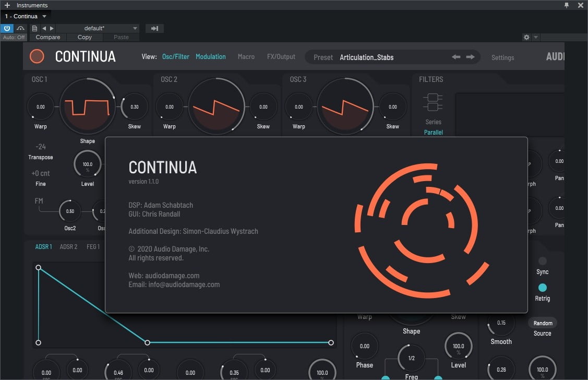
Task: Click the plus icon beside Instruments
Action: coord(7,5)
